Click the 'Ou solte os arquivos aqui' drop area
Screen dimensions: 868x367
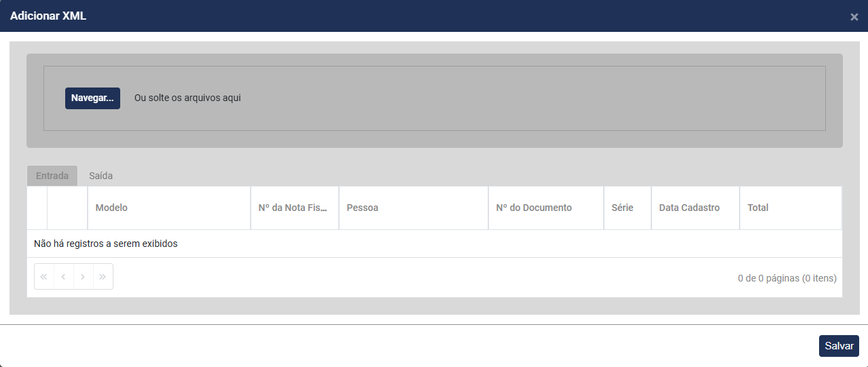[434, 98]
